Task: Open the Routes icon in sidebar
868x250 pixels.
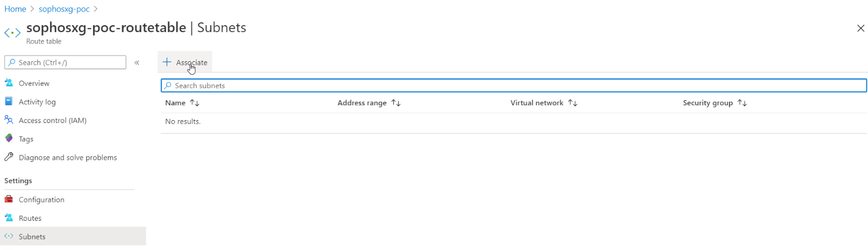Action: (9, 218)
